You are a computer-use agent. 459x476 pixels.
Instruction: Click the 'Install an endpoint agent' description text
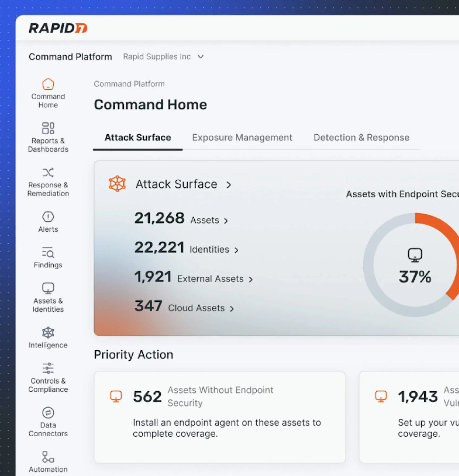(227, 428)
